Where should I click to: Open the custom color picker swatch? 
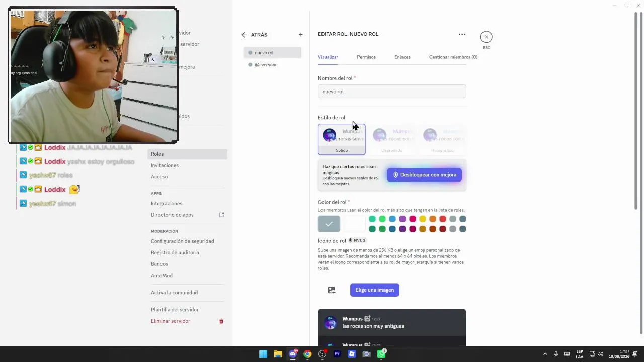point(354,224)
